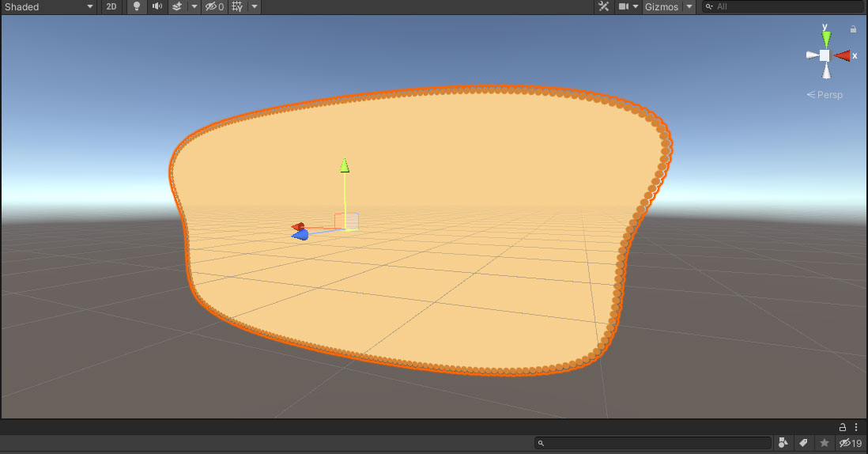Switch projection via the Persp label

pyautogui.click(x=825, y=95)
